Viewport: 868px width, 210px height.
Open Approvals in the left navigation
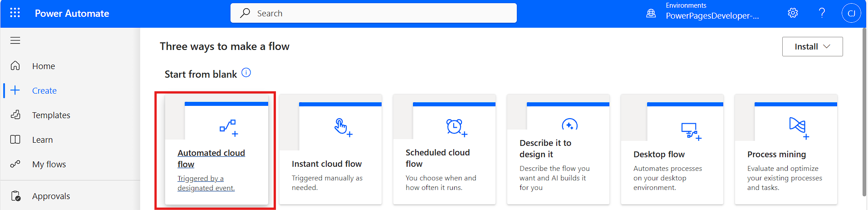click(51, 196)
